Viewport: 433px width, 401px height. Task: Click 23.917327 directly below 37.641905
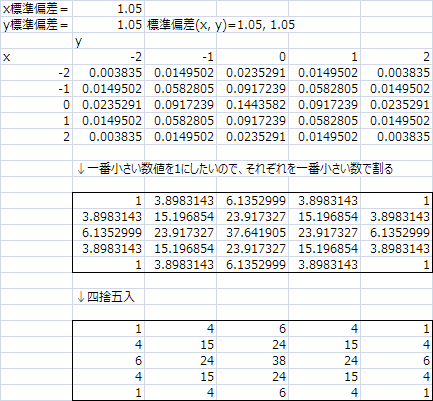coord(252,249)
